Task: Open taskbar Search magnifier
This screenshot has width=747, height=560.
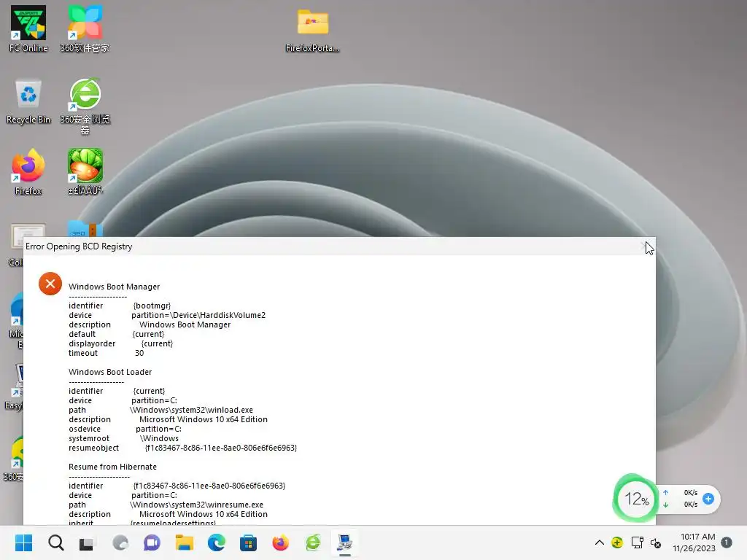Action: click(x=55, y=542)
